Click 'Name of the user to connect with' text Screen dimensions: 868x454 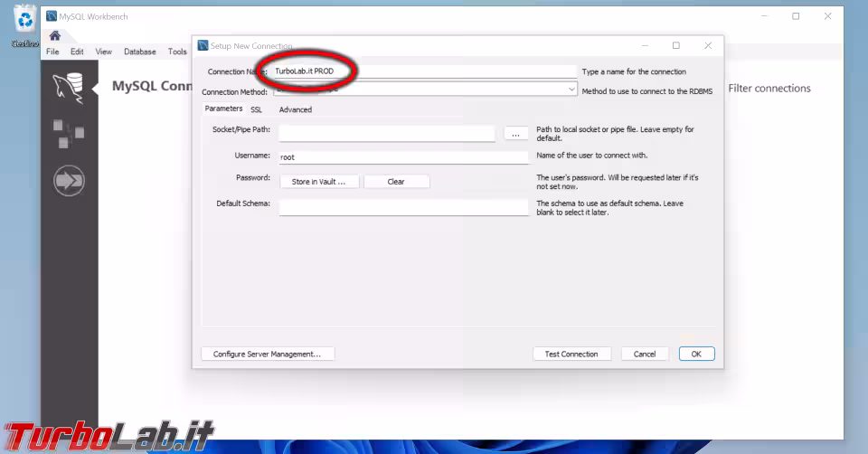pos(591,155)
